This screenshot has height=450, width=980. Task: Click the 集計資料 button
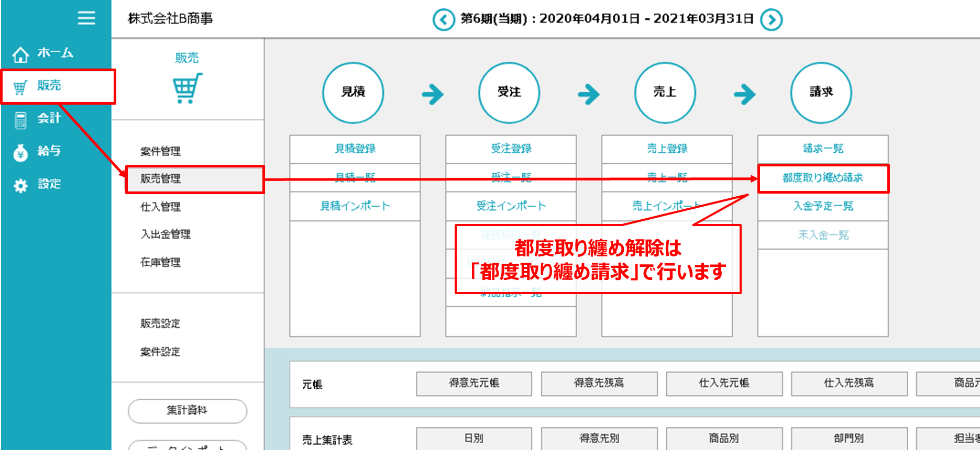pyautogui.click(x=188, y=411)
